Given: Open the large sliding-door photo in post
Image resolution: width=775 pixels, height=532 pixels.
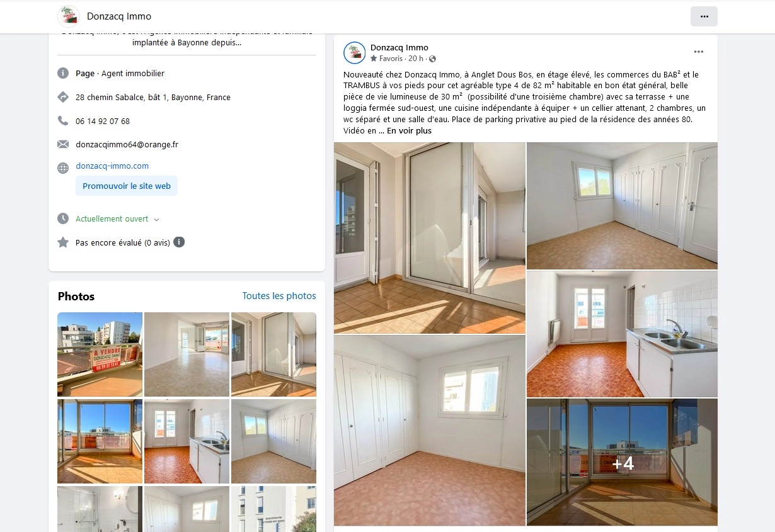Looking at the screenshot, I should click(430, 238).
